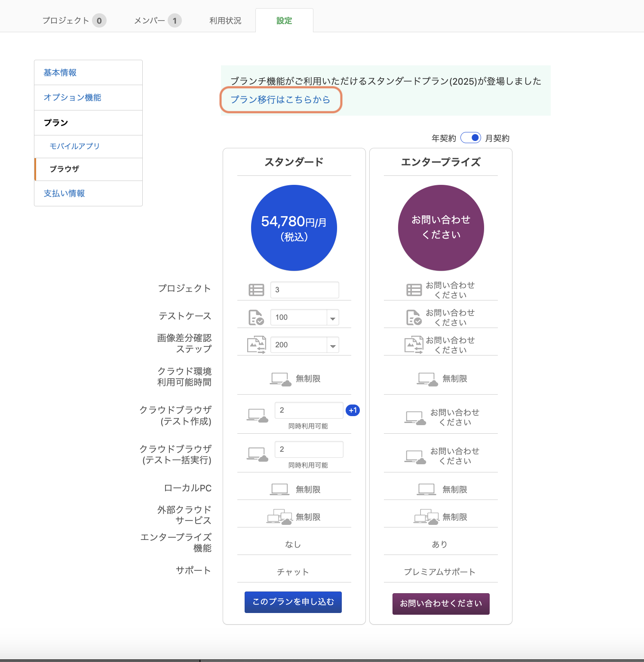Click the 月契約 label
The width and height of the screenshot is (644, 662).
[x=497, y=138]
